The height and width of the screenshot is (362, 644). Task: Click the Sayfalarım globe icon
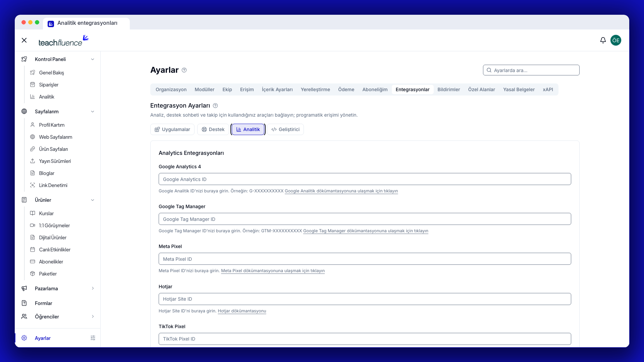(x=24, y=112)
